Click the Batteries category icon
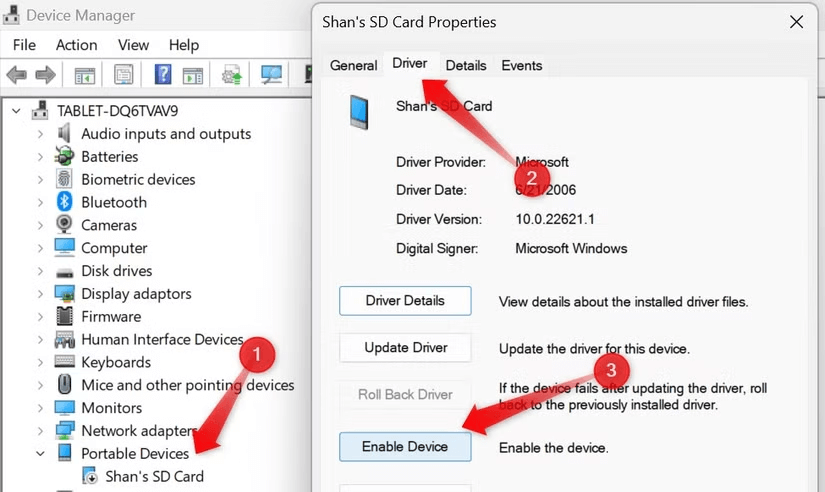Screen dimensions: 825x492 click(x=65, y=157)
